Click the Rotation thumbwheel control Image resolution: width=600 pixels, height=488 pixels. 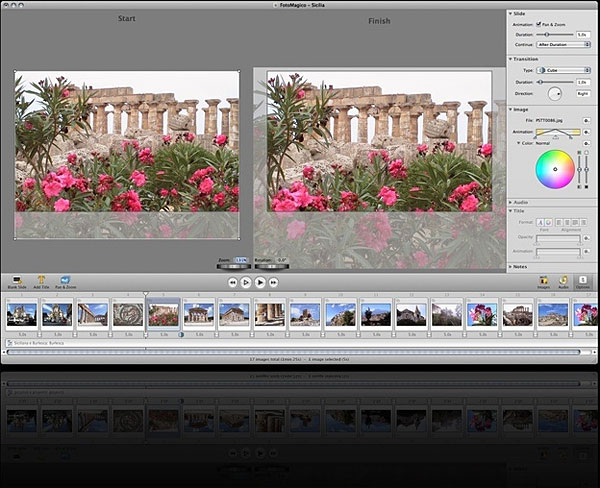point(272,266)
